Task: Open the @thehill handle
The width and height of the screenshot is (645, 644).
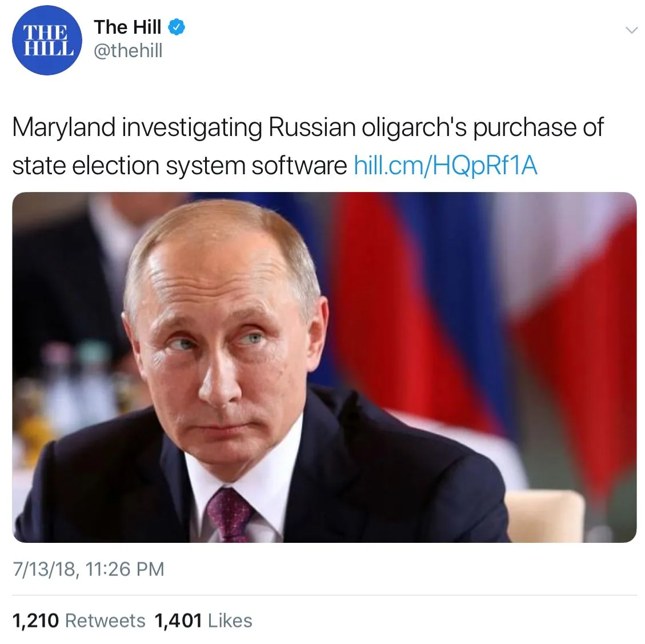Action: click(129, 51)
